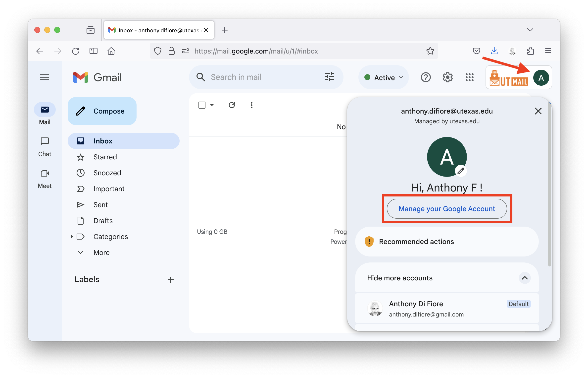This screenshot has width=588, height=378.
Task: Tick the select all messages checkbox
Action: [202, 105]
